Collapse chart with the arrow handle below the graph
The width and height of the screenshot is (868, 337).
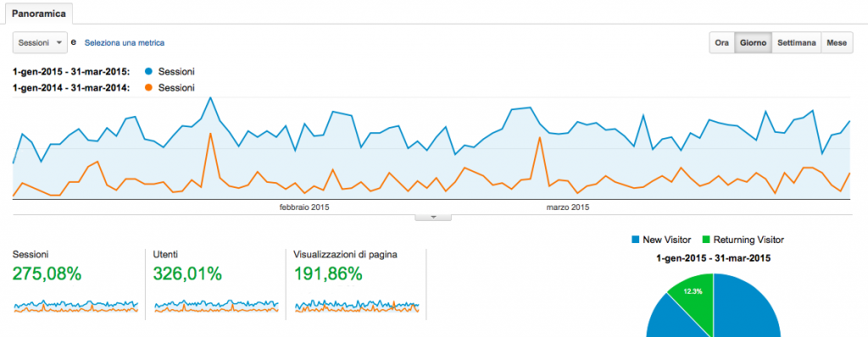(433, 218)
